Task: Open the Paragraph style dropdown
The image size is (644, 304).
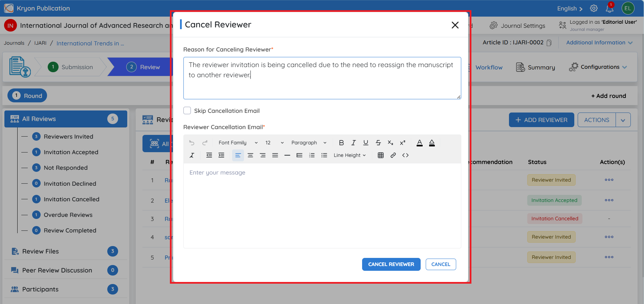Action: pyautogui.click(x=309, y=143)
